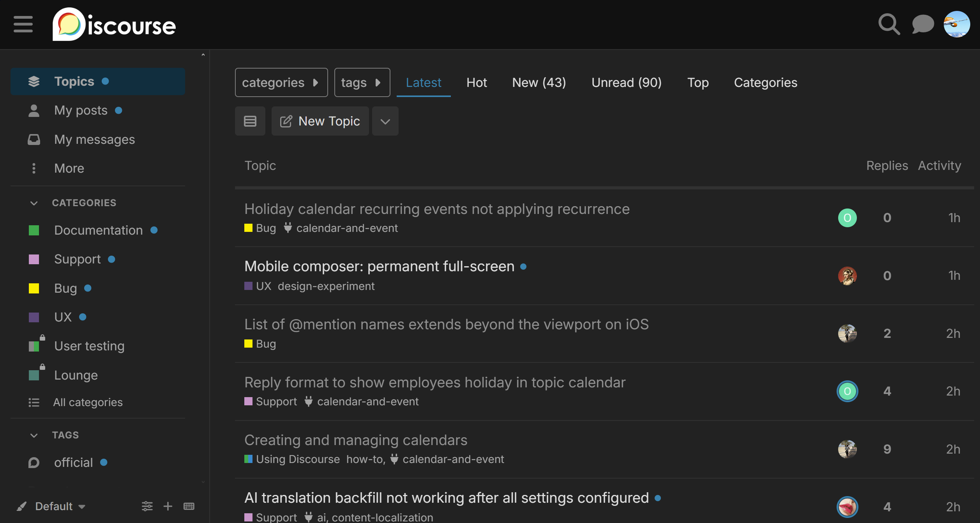Screen dimensions: 980x523
Task: Open the tags filter dropdown
Action: pos(362,83)
